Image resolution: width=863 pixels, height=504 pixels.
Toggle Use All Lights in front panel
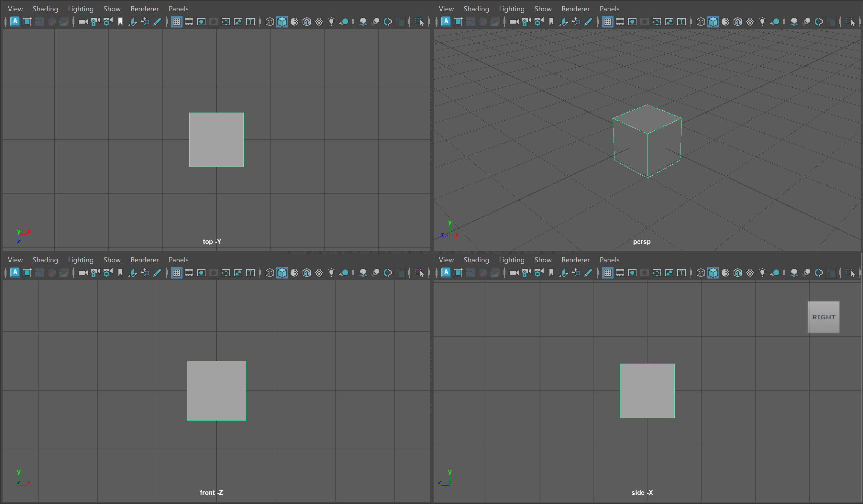[331, 273]
